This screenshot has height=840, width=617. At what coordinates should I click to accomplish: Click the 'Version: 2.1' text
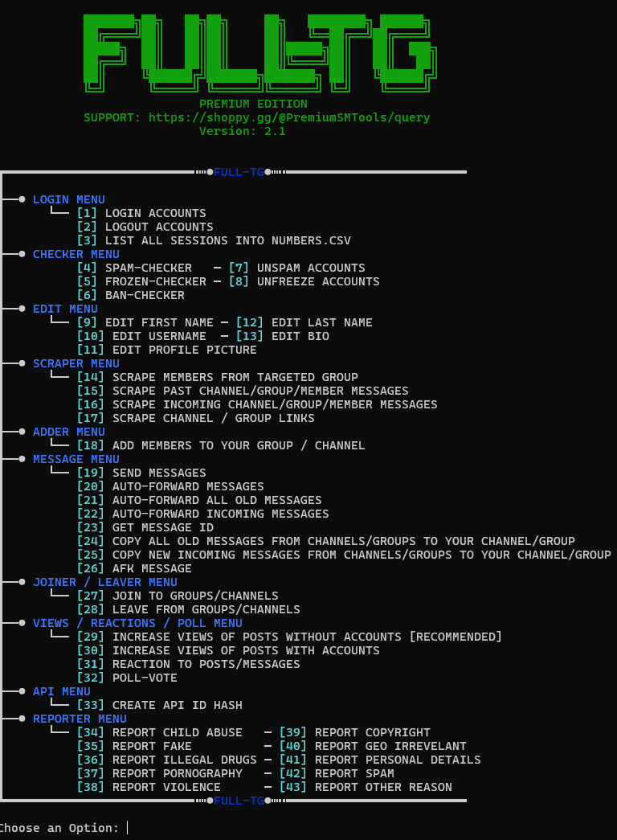[243, 131]
